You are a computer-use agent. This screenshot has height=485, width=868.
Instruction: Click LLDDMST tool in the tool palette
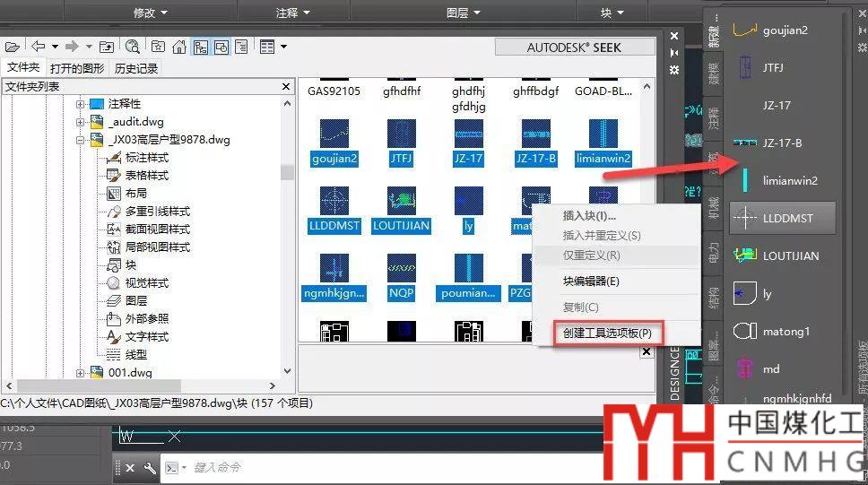782,218
